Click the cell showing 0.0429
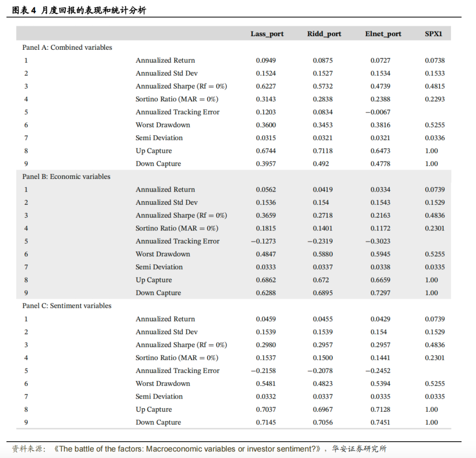 380,319
